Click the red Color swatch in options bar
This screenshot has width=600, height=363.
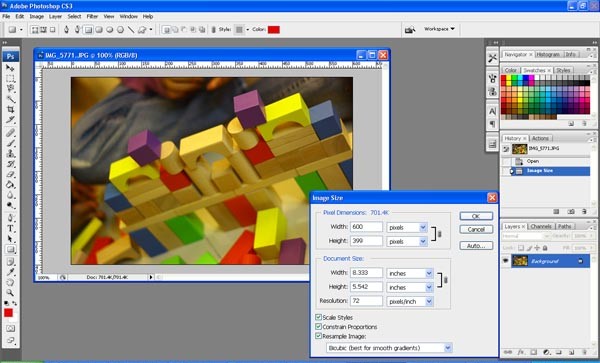(274, 29)
